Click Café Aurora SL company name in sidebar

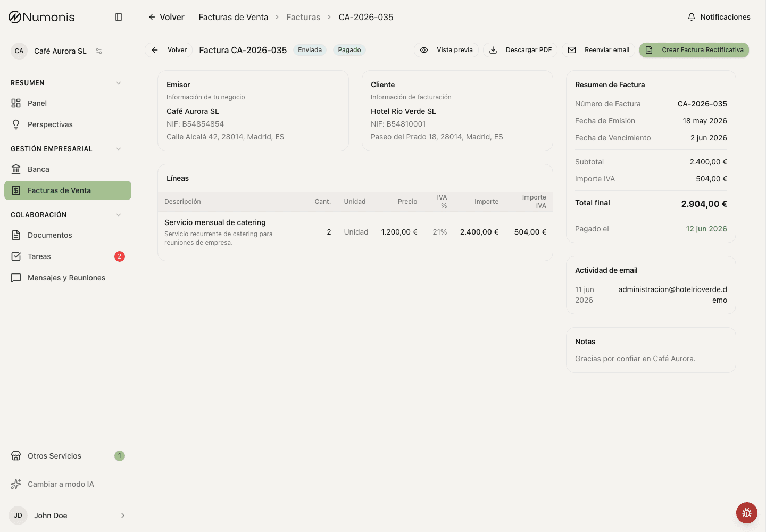point(60,51)
